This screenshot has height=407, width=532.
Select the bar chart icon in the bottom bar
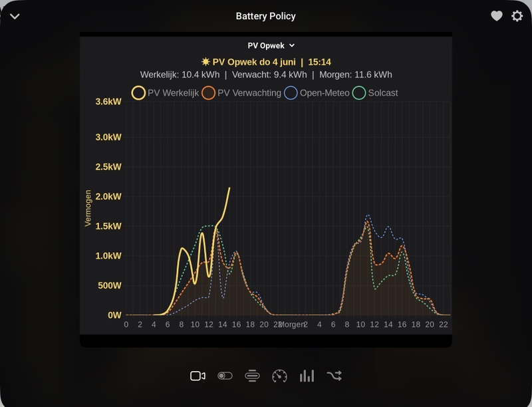click(x=307, y=376)
